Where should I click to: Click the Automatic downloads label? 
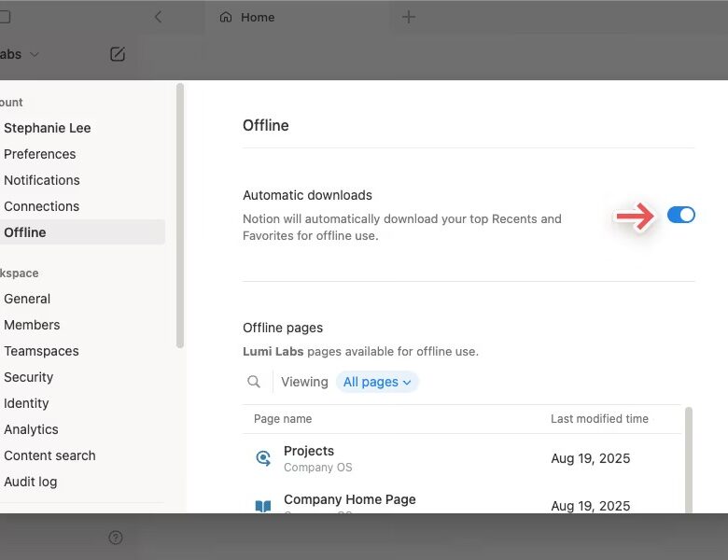click(307, 195)
